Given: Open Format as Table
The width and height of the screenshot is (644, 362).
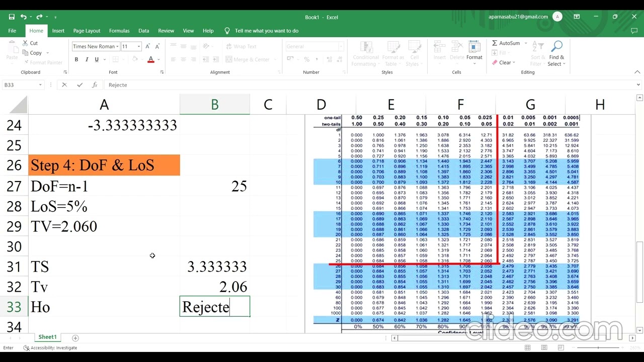Looking at the screenshot, I should click(x=393, y=53).
